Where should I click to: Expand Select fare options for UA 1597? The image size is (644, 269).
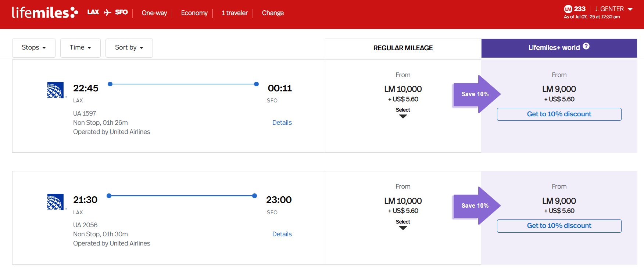403,113
